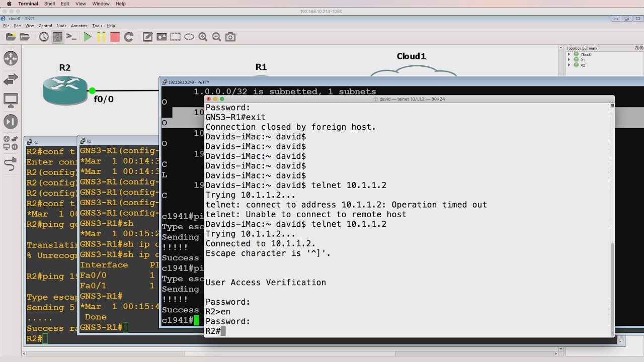Open the GNS3 Tools menu

click(x=97, y=26)
